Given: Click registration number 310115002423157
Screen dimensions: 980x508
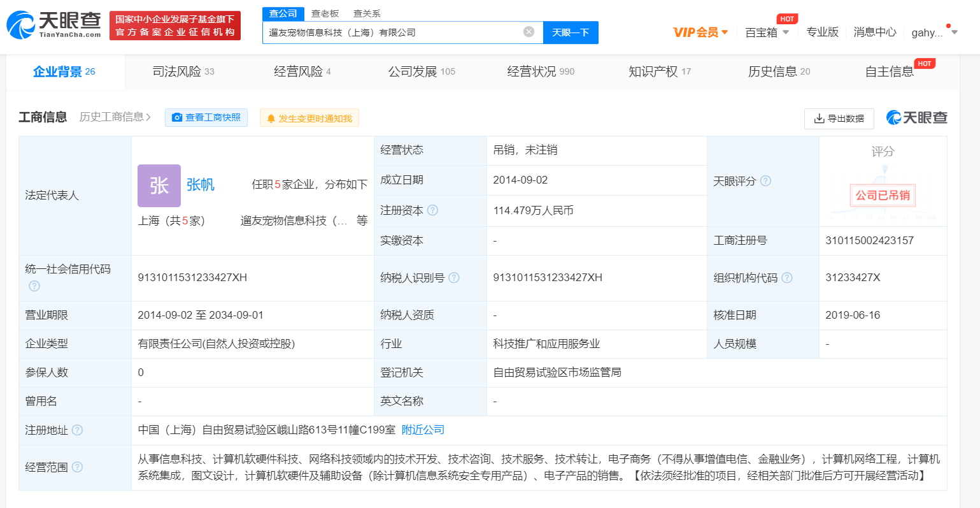Looking at the screenshot, I should pyautogui.click(x=869, y=241).
